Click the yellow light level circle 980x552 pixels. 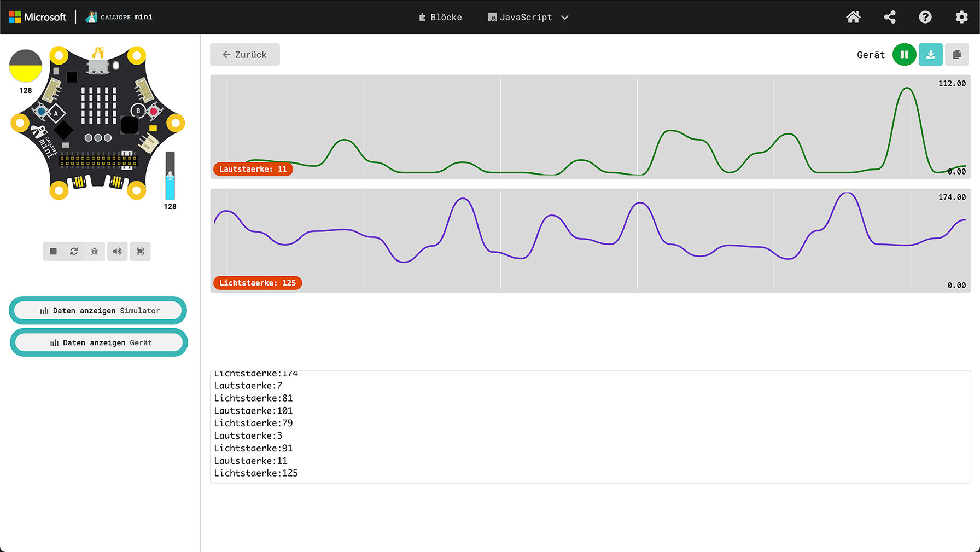pos(26,66)
